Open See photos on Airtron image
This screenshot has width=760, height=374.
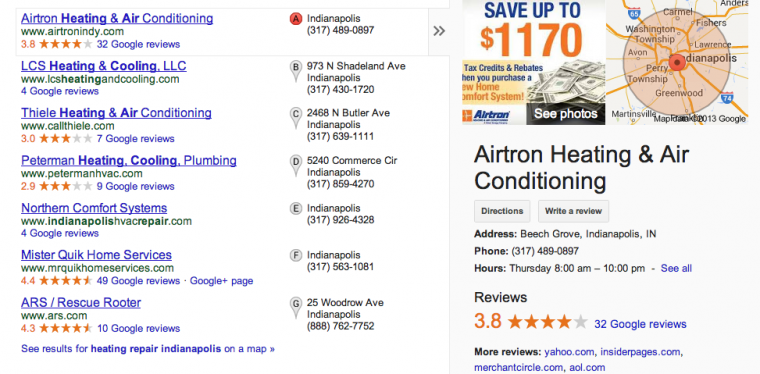pyautogui.click(x=566, y=114)
